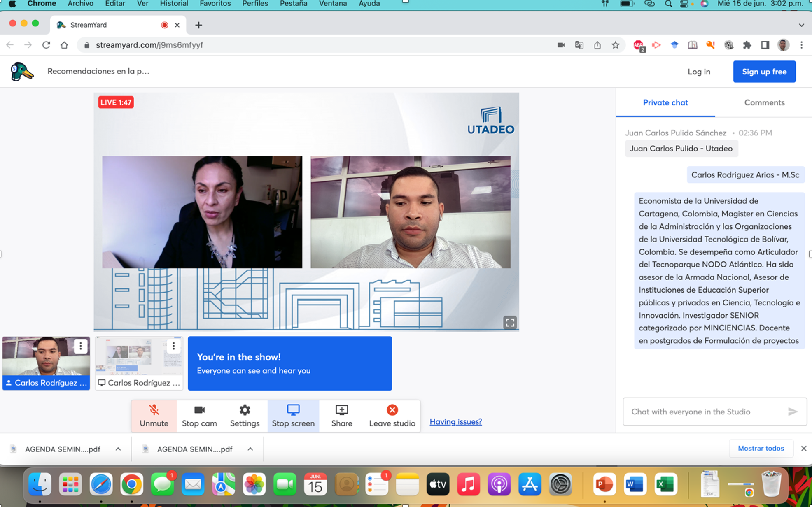Open the Chrome extensions puzzle icon
Viewport: 812px width, 507px height.
[x=747, y=45]
